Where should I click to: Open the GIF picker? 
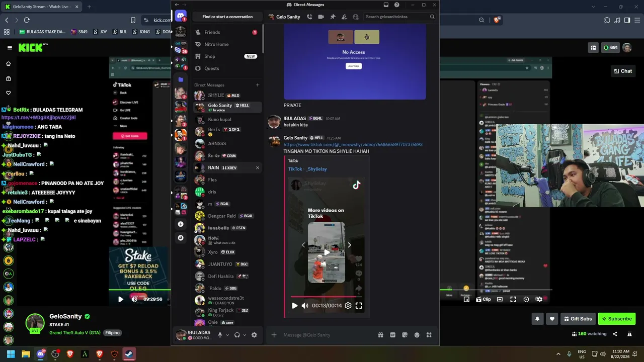click(x=392, y=335)
